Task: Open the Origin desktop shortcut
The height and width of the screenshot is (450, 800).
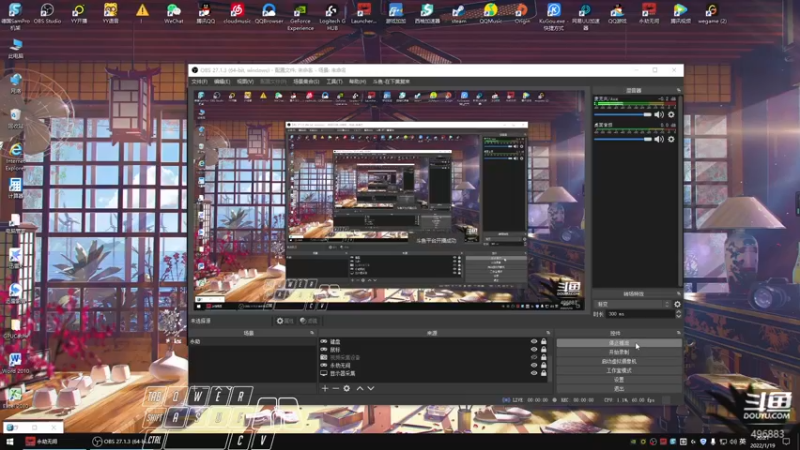Action: point(521,13)
